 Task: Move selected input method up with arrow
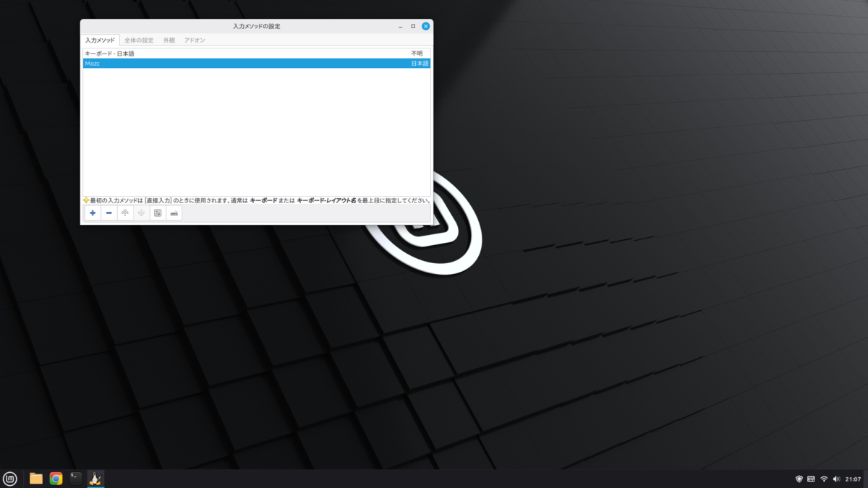coord(125,213)
